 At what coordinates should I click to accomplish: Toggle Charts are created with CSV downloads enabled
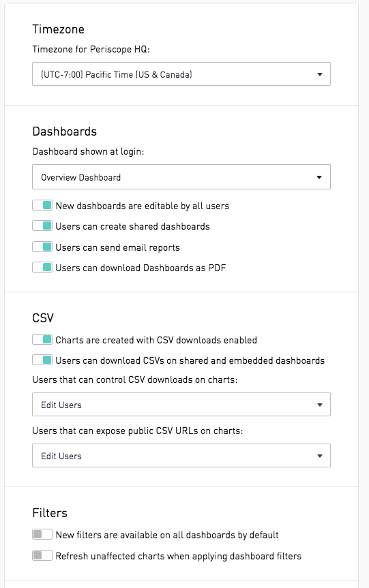click(x=42, y=340)
